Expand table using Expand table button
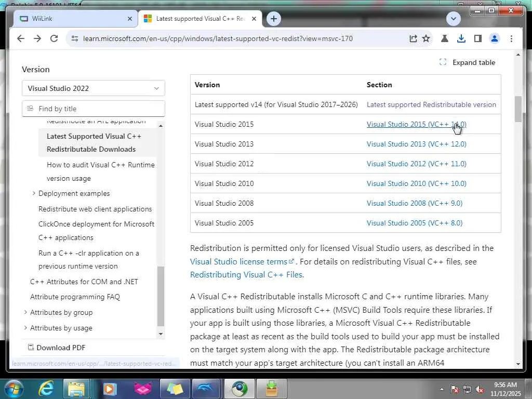 pyautogui.click(x=467, y=62)
